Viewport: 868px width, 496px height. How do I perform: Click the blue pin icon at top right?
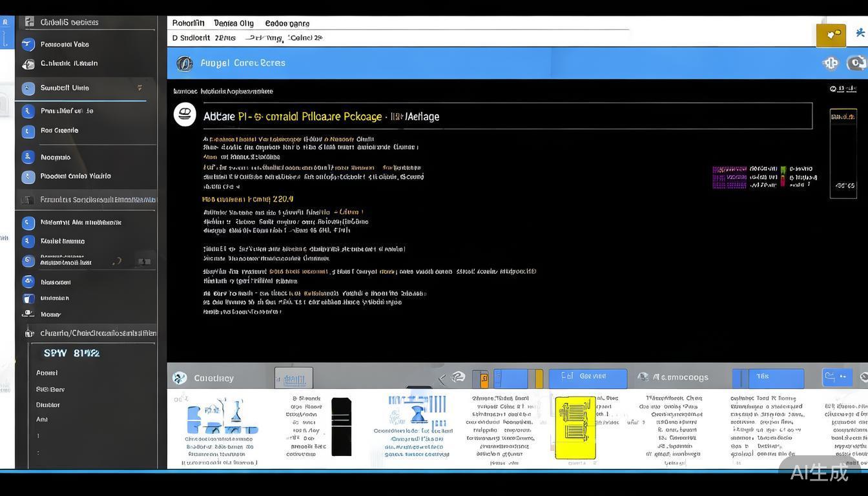tap(860, 33)
